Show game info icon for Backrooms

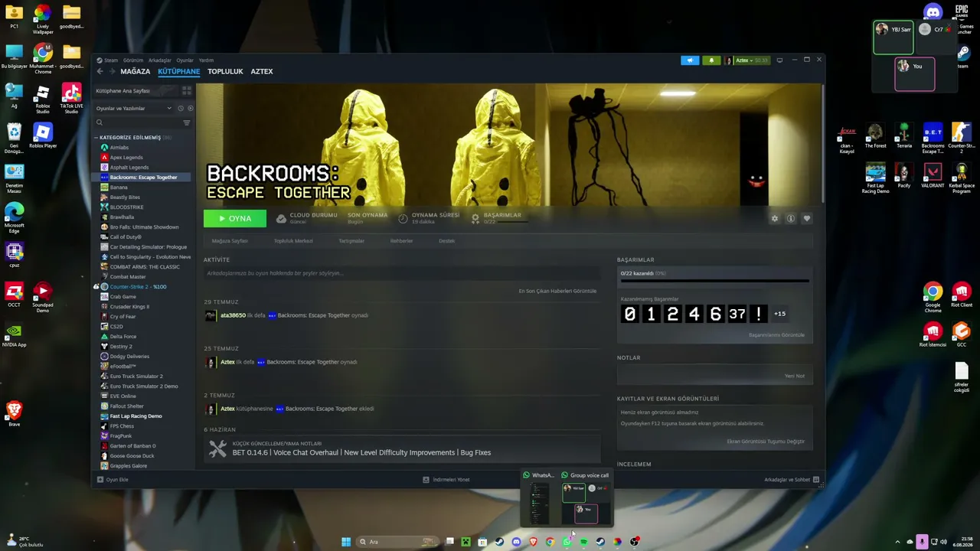[791, 219]
